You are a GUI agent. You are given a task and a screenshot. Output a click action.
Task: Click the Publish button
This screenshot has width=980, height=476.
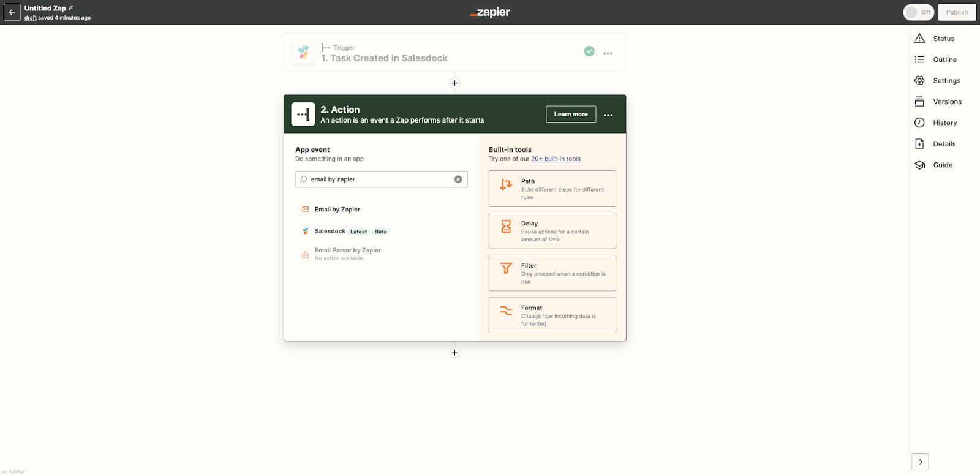point(957,12)
